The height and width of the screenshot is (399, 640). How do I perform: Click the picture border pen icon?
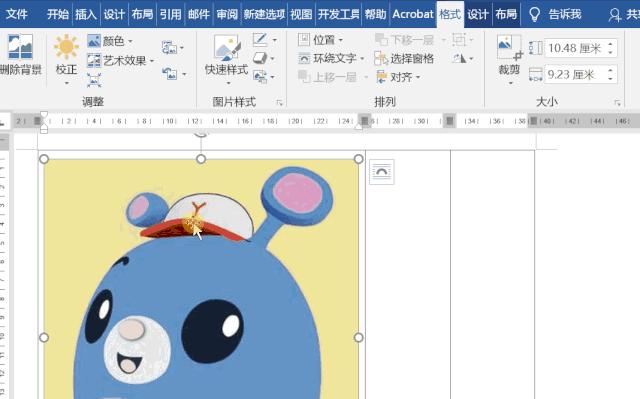260,40
